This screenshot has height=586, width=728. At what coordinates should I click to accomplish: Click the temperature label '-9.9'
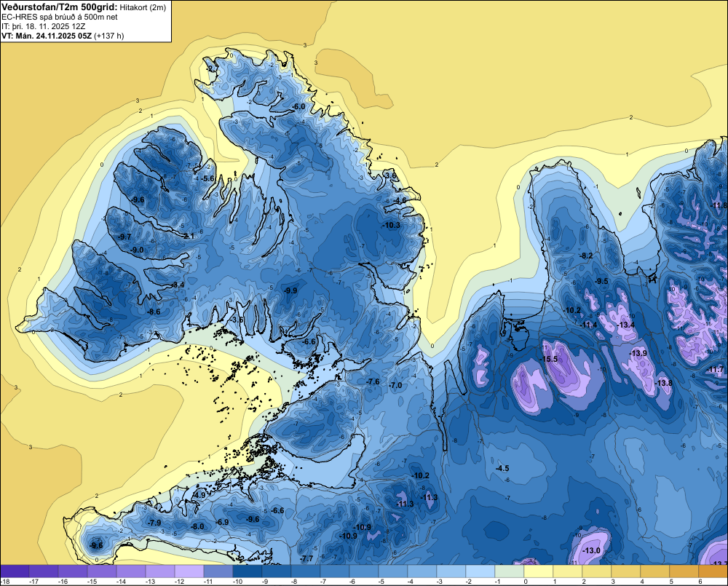tap(290, 290)
